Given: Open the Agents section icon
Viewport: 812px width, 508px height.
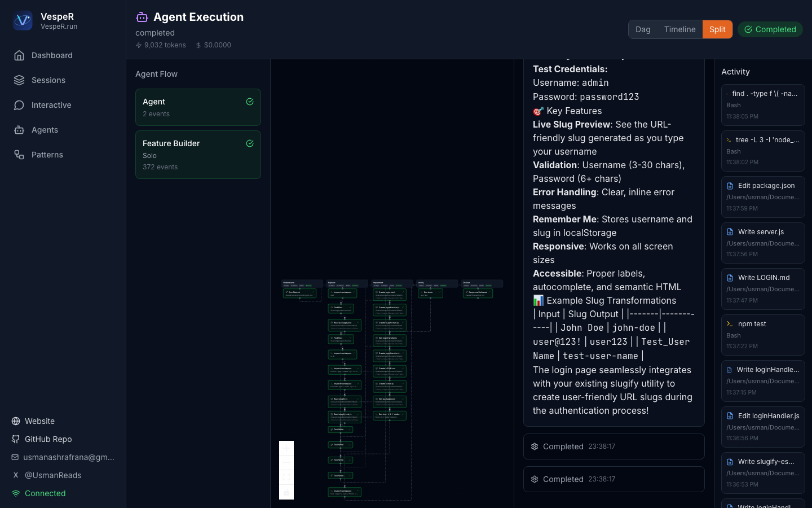Looking at the screenshot, I should click(x=19, y=130).
